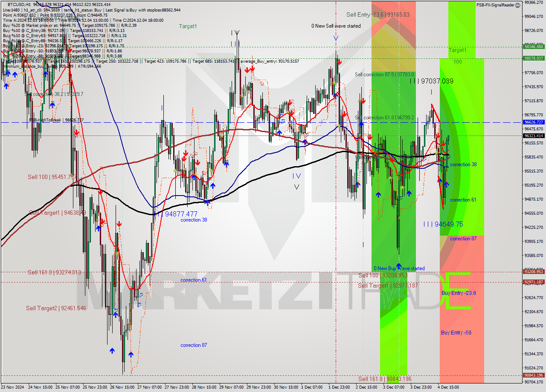Screen dimensions: 546x392
Task: Click the 'Sell Entry -23.6 | 99165.03' label
Action: (378, 14)
